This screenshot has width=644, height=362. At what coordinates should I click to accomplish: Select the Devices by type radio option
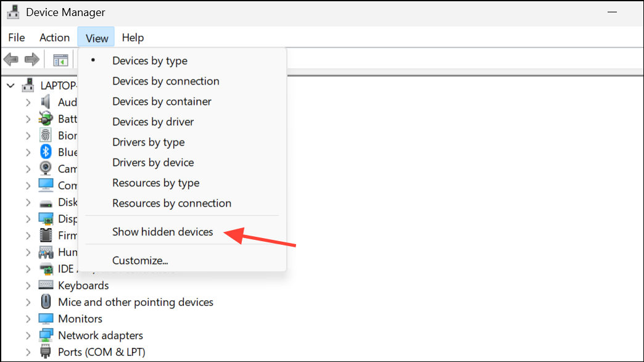(x=150, y=60)
